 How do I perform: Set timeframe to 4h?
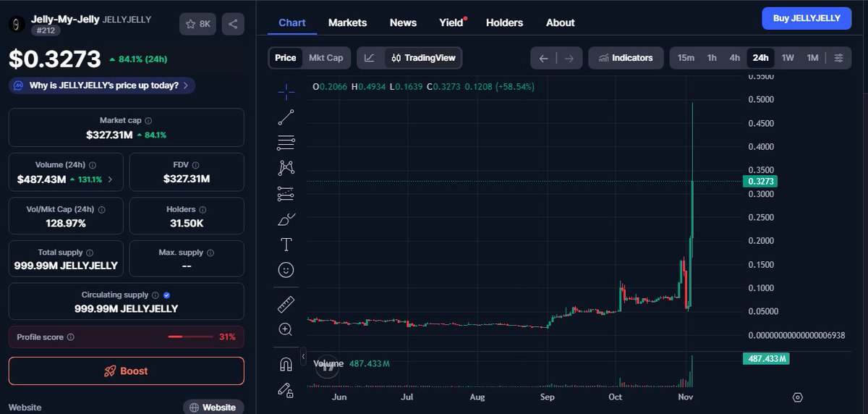tap(734, 58)
